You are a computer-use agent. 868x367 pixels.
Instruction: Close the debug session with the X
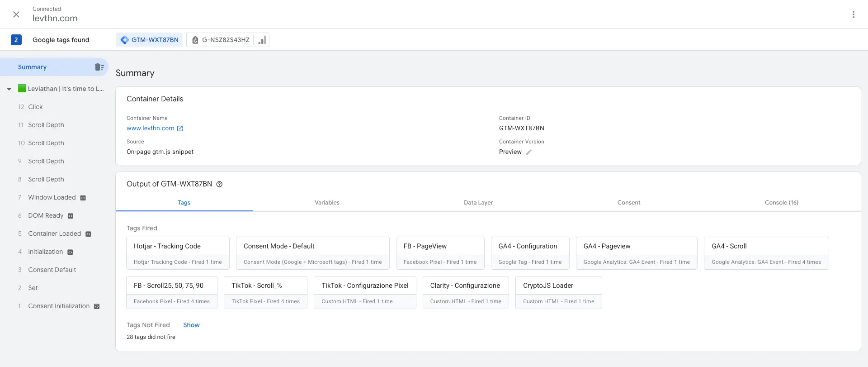(16, 14)
